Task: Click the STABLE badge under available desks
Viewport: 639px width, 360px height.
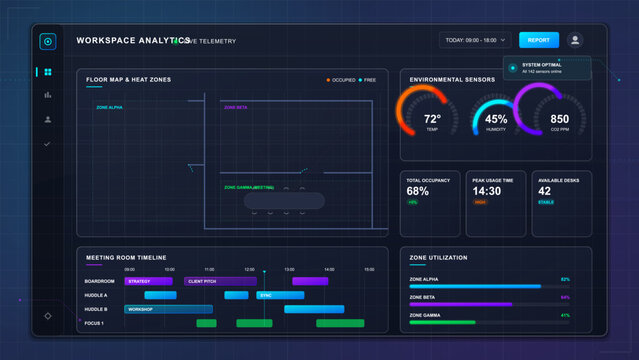Action: pyautogui.click(x=546, y=202)
